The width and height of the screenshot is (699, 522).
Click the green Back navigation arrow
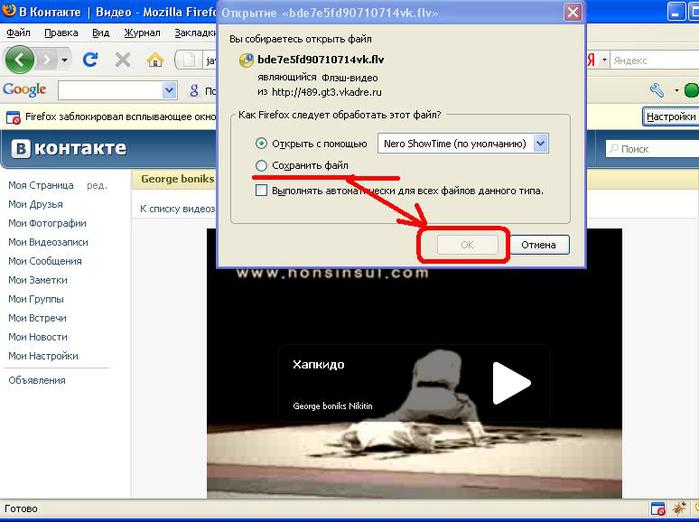pos(19,59)
